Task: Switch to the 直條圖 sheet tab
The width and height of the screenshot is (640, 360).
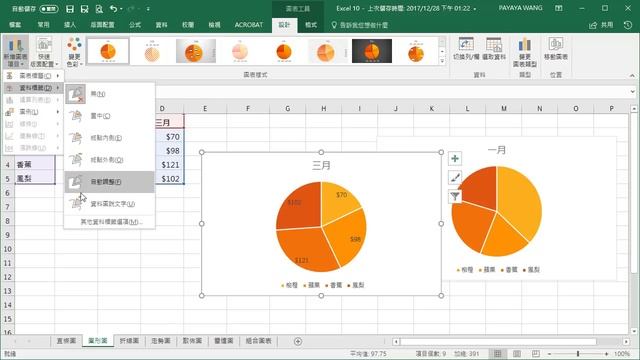Action: (x=66, y=341)
